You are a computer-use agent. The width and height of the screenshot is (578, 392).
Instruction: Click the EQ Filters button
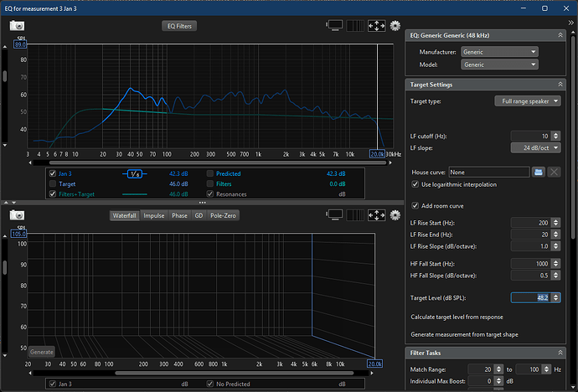[x=178, y=26]
